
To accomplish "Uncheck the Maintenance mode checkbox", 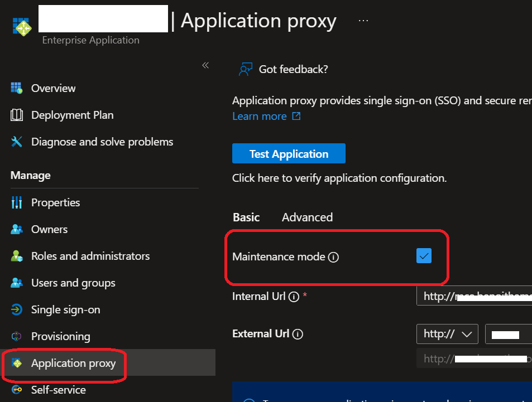I will click(x=424, y=256).
